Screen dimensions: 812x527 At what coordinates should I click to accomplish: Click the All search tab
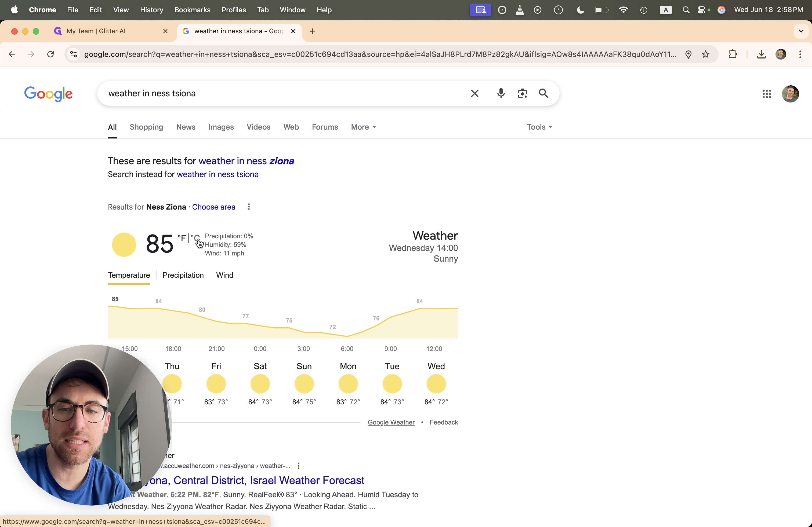112,127
